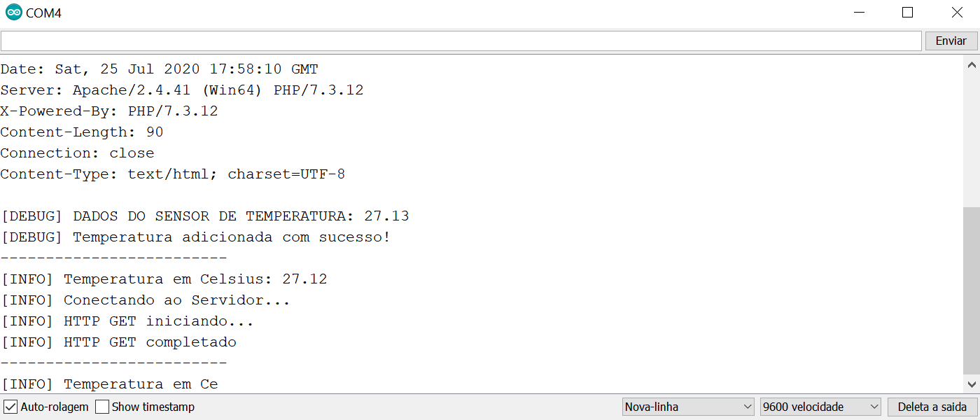Enable the Show timestamp checkbox
The image size is (980, 420).
[x=102, y=407]
